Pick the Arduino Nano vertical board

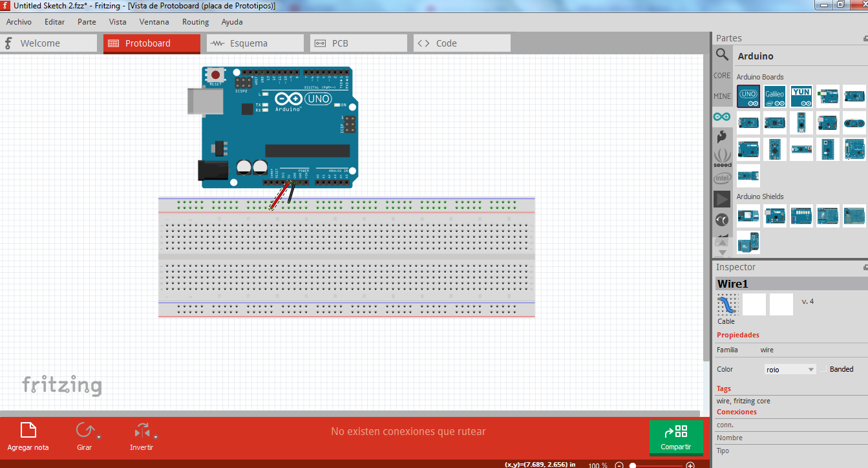[x=801, y=123]
